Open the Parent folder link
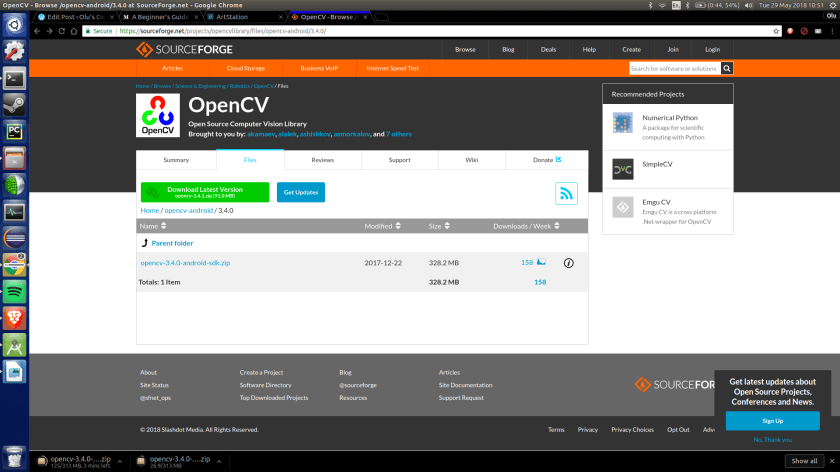The height and width of the screenshot is (472, 840). [172, 243]
